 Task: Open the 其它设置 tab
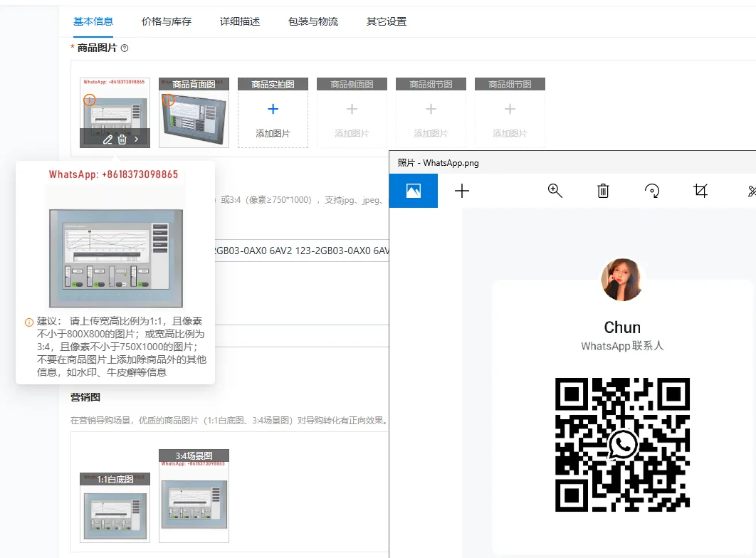387,21
